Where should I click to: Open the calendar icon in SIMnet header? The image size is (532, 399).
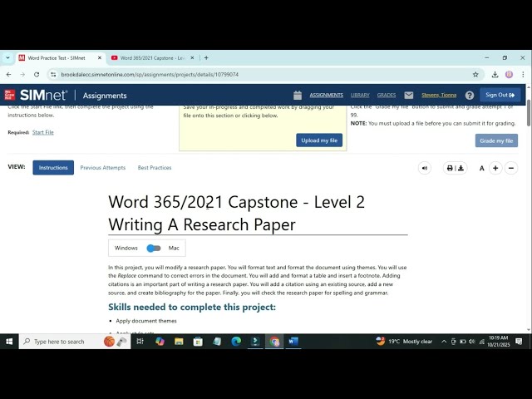[x=298, y=96]
